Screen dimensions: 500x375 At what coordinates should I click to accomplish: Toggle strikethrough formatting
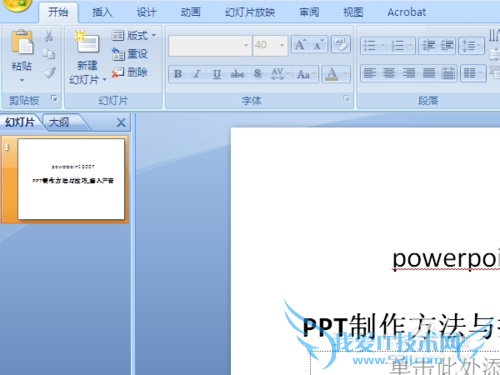[237, 74]
